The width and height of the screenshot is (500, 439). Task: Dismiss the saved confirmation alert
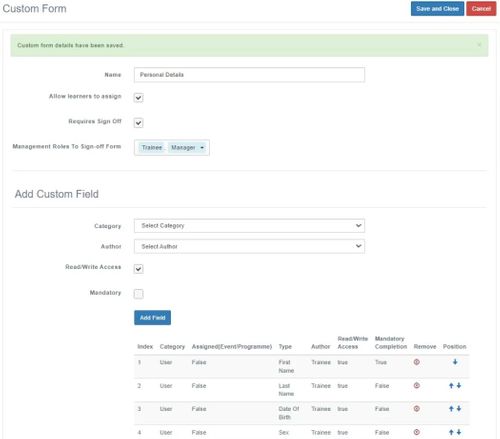click(x=479, y=45)
